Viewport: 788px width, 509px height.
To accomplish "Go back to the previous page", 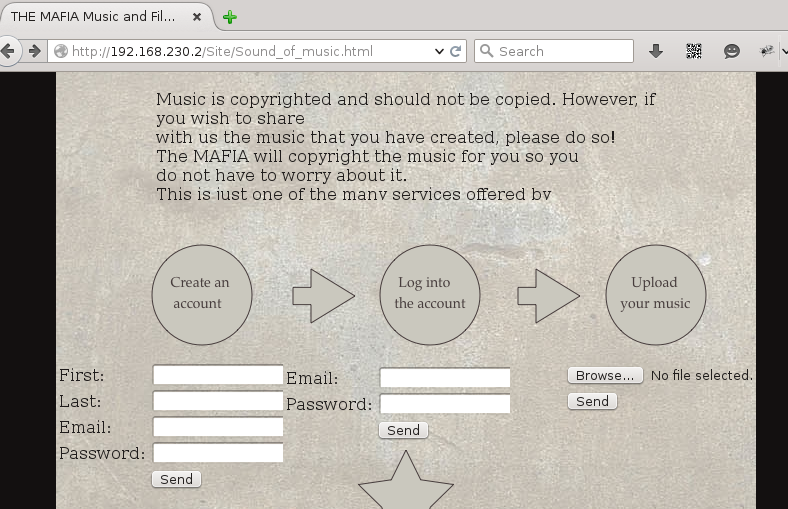I will tap(9, 51).
